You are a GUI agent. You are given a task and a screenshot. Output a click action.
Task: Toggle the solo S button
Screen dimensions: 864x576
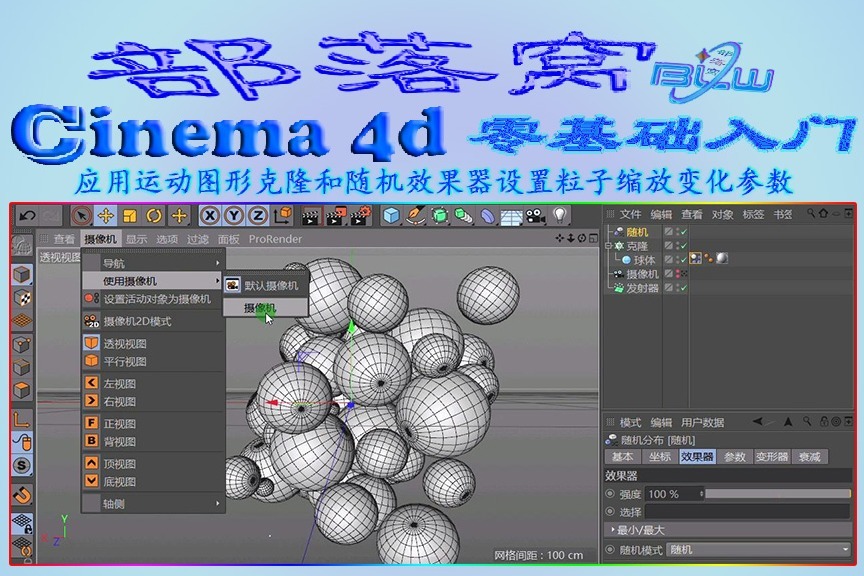point(21,466)
